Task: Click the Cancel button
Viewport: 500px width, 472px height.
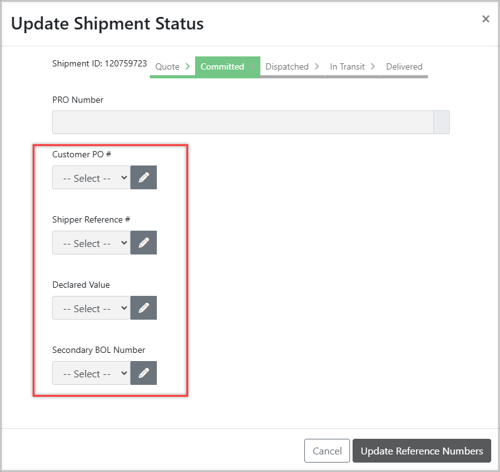Action: coord(327,451)
